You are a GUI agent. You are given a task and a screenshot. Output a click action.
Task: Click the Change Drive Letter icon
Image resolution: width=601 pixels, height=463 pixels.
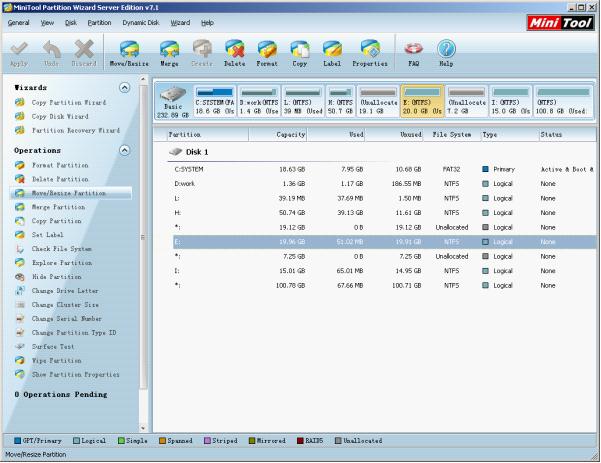[20, 291]
